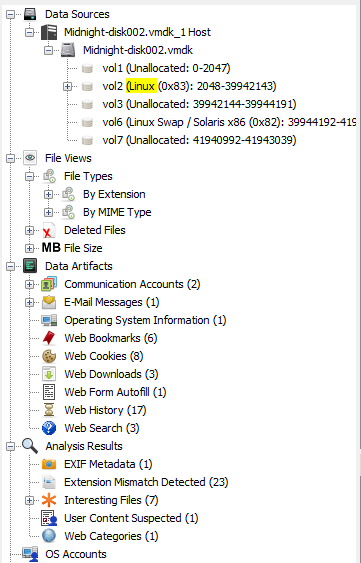Select User Content Suspected (1)
Screen dimensions: 361x563
click(131, 518)
